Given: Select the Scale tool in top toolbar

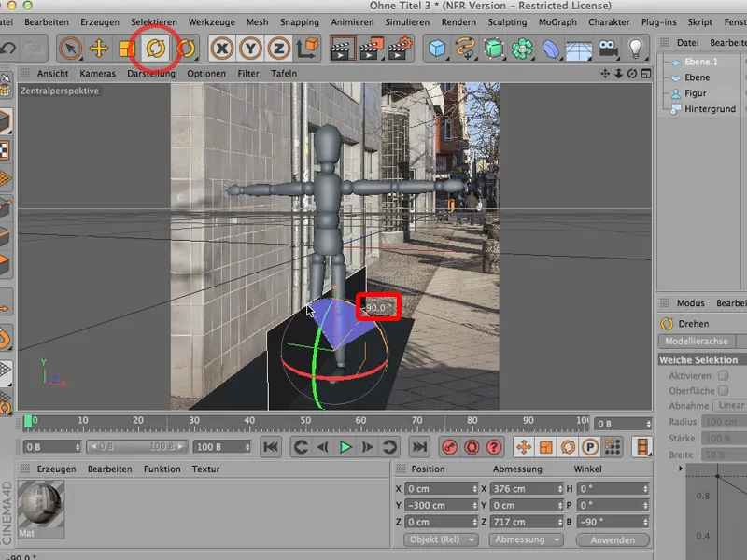Looking at the screenshot, I should (127, 49).
